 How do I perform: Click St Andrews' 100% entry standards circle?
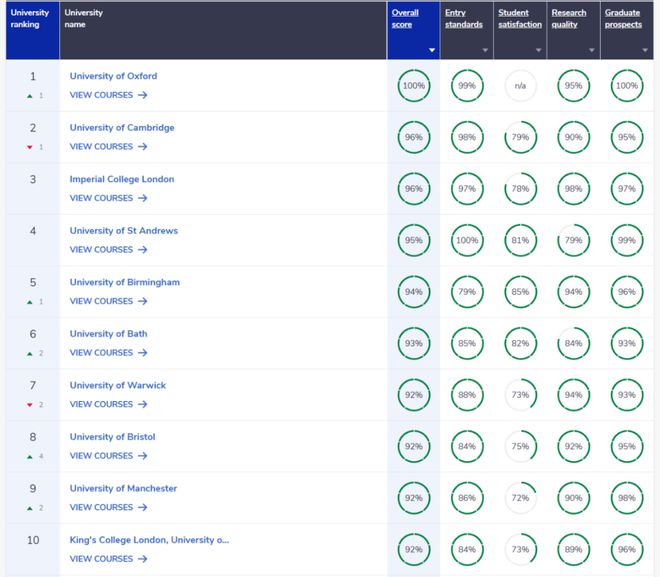(x=467, y=240)
